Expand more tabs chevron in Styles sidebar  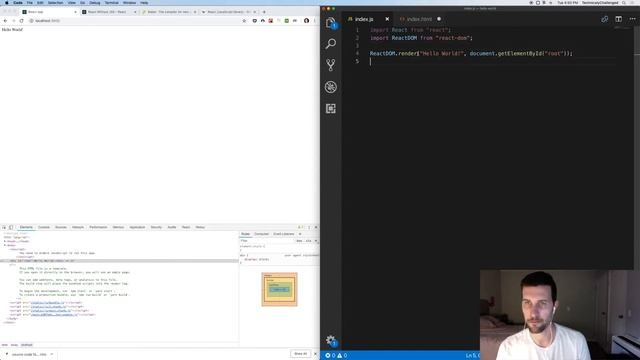click(x=300, y=234)
